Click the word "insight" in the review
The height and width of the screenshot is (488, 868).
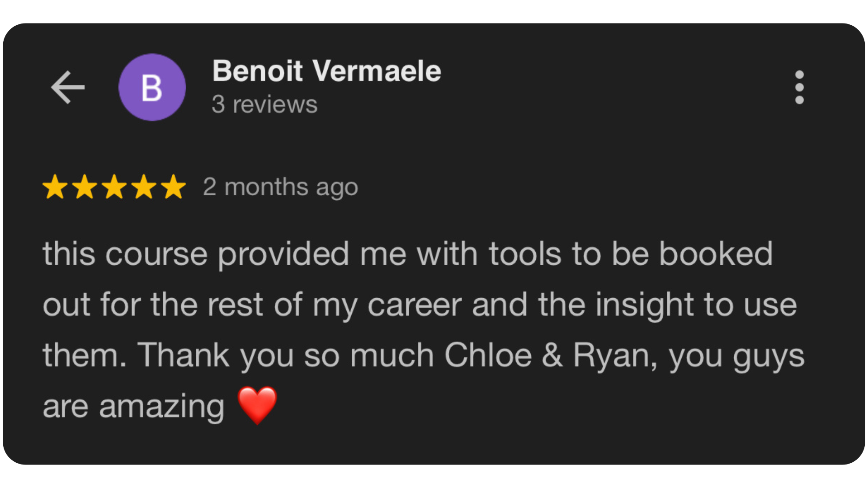click(x=644, y=305)
